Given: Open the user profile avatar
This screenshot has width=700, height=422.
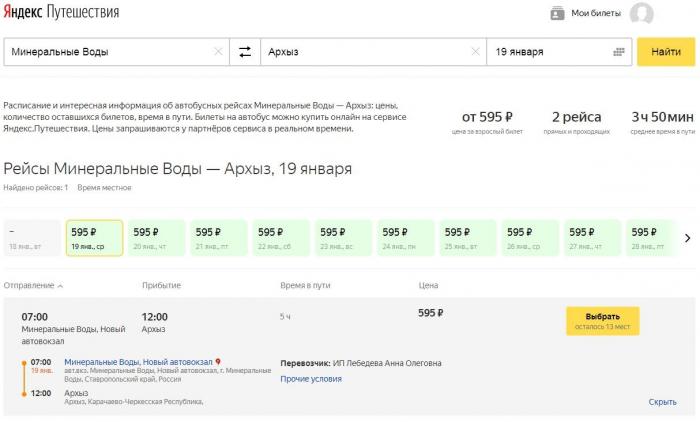Looking at the screenshot, I should point(642,13).
